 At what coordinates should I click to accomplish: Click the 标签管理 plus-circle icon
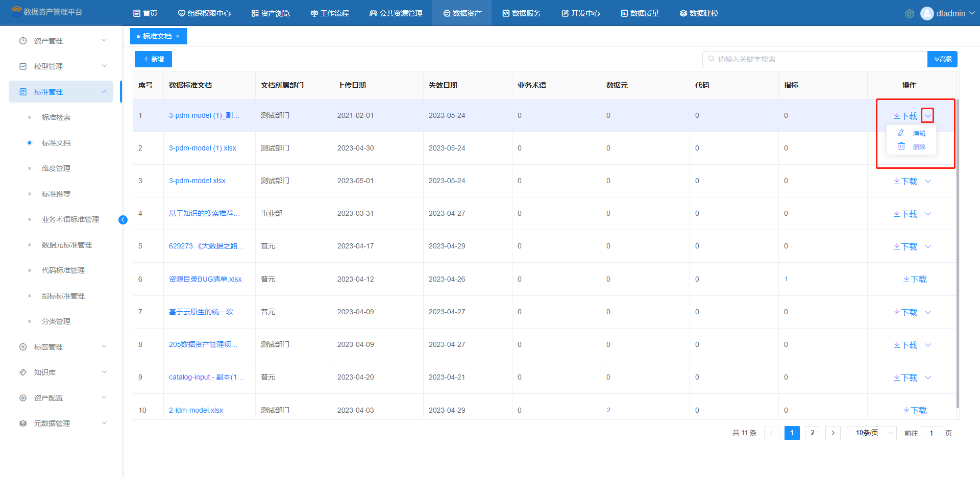pyautogui.click(x=23, y=347)
